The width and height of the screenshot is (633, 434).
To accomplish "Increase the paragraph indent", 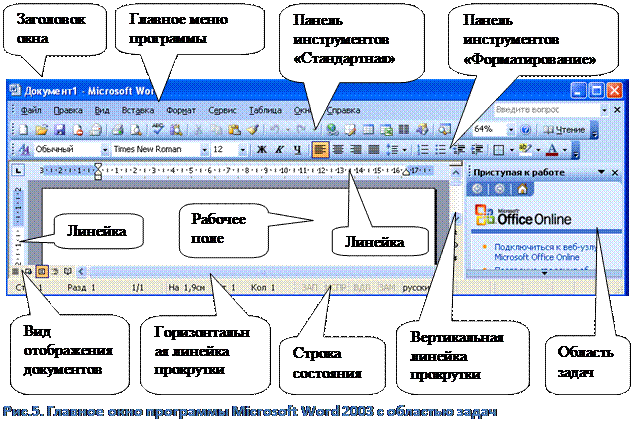I will [477, 150].
